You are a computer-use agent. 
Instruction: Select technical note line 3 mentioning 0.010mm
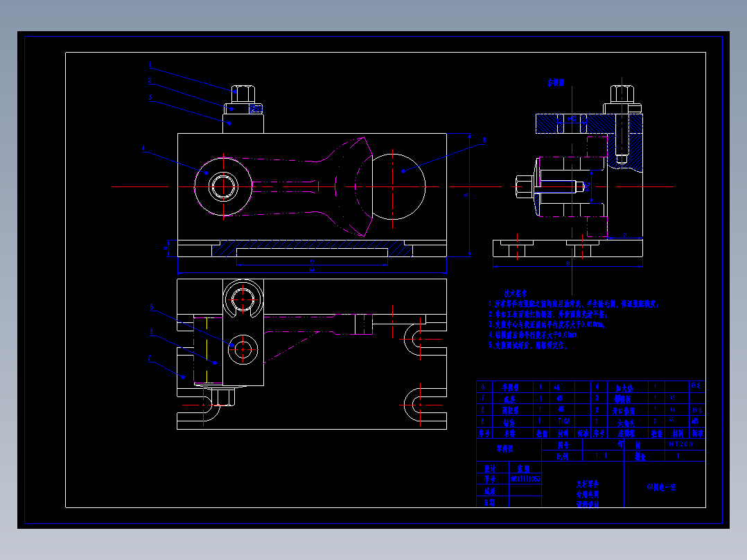click(x=546, y=324)
